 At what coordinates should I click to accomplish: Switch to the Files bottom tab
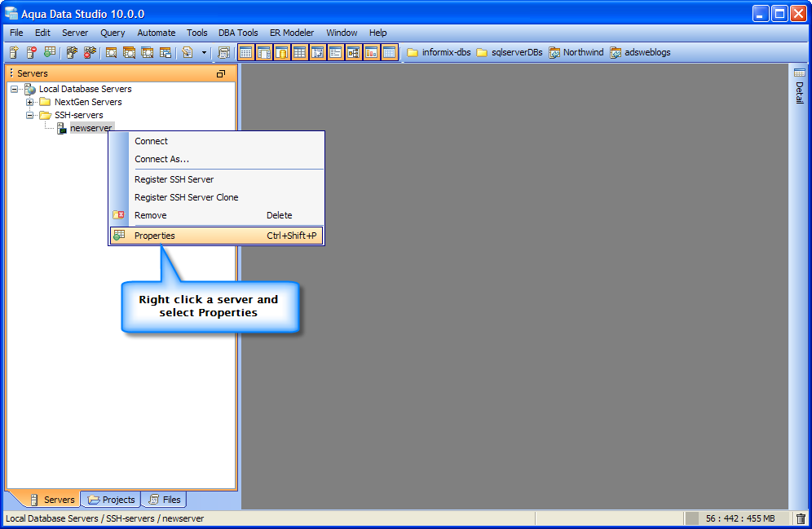coord(165,500)
